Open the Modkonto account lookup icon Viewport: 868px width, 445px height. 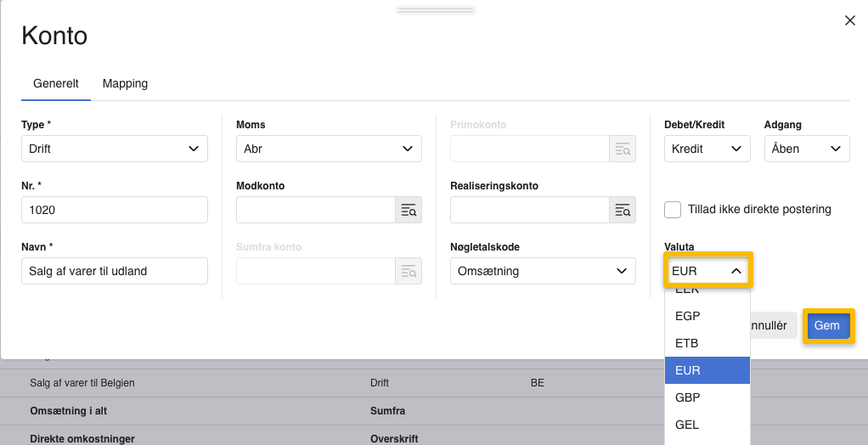(409, 211)
